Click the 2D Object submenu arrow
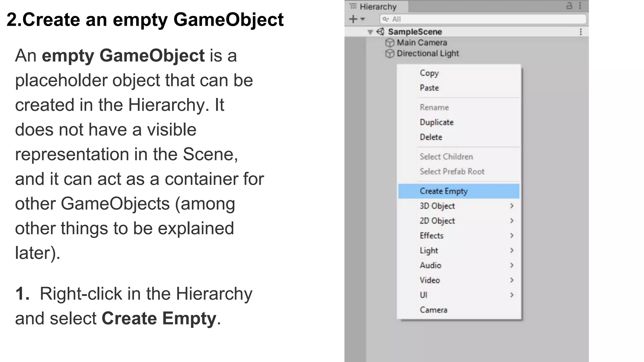This screenshot has height=362, width=644. click(512, 221)
